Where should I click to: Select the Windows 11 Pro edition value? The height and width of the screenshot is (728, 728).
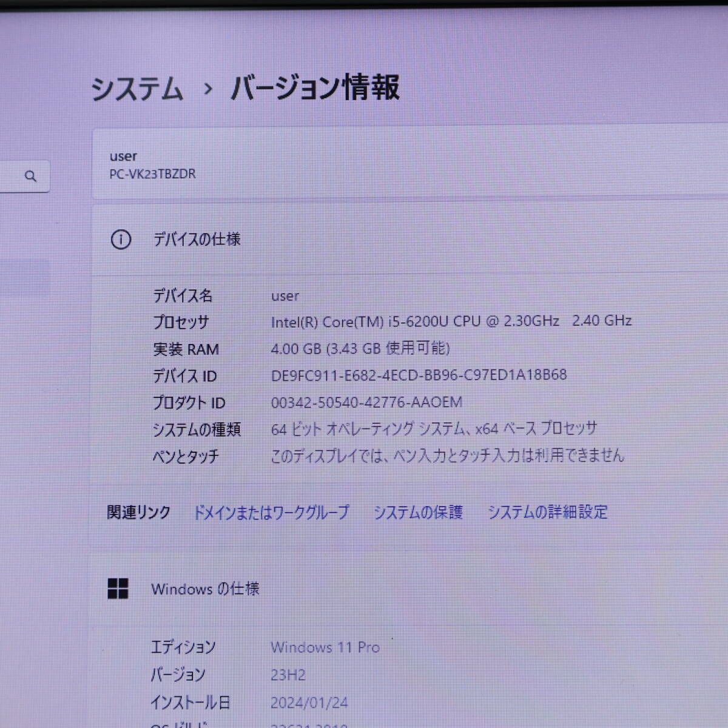pos(325,647)
